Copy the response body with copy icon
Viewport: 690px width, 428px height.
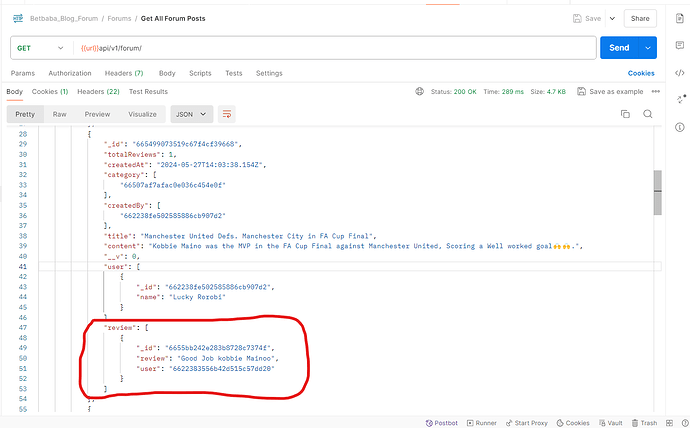tap(625, 114)
